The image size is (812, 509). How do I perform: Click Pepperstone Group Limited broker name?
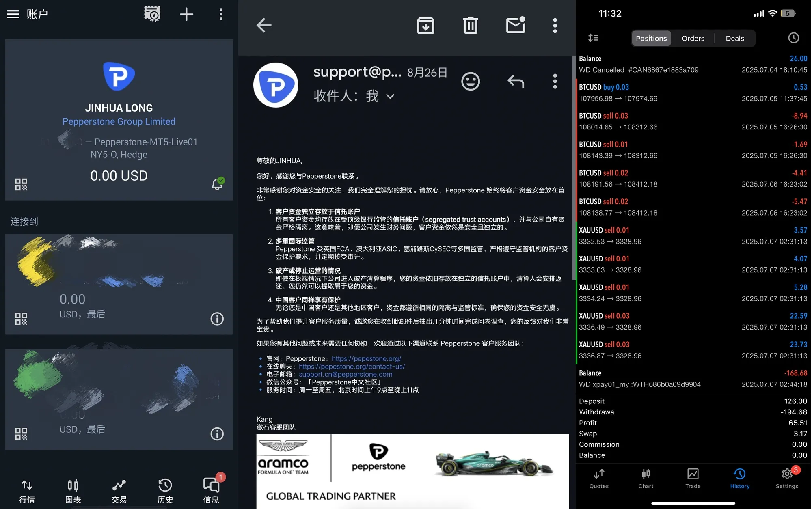point(119,121)
